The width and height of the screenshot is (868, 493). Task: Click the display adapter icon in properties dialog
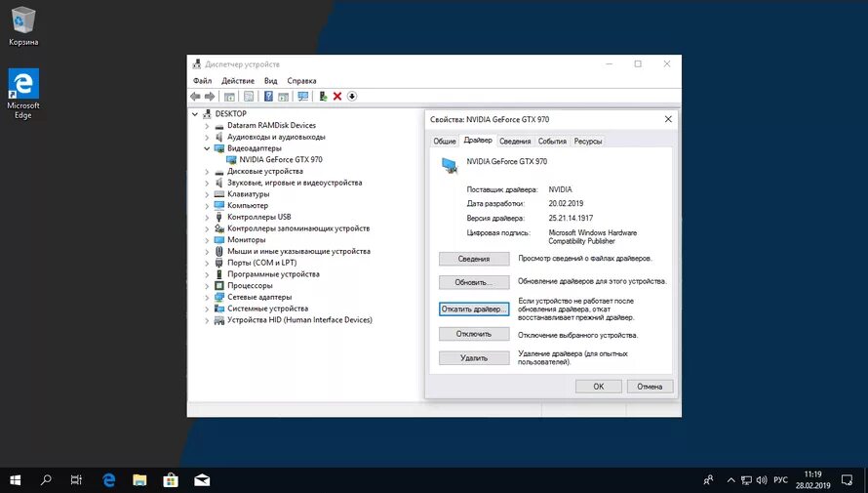click(x=449, y=165)
